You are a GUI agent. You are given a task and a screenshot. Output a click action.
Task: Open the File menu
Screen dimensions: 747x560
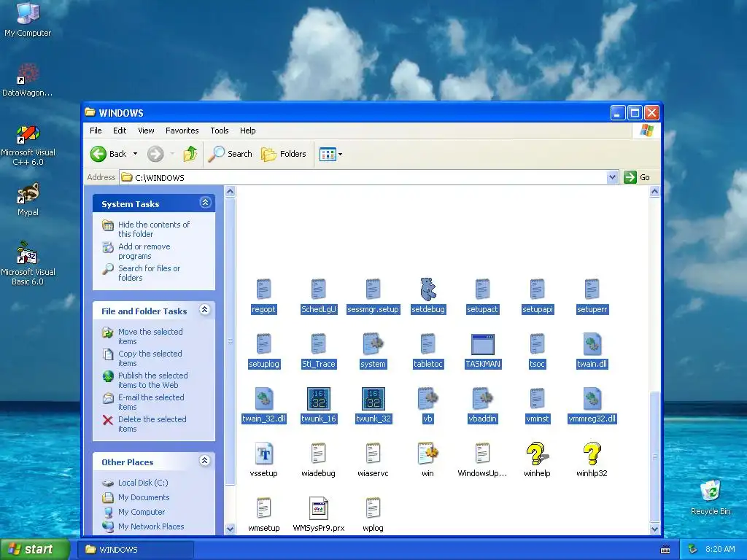[96, 131]
